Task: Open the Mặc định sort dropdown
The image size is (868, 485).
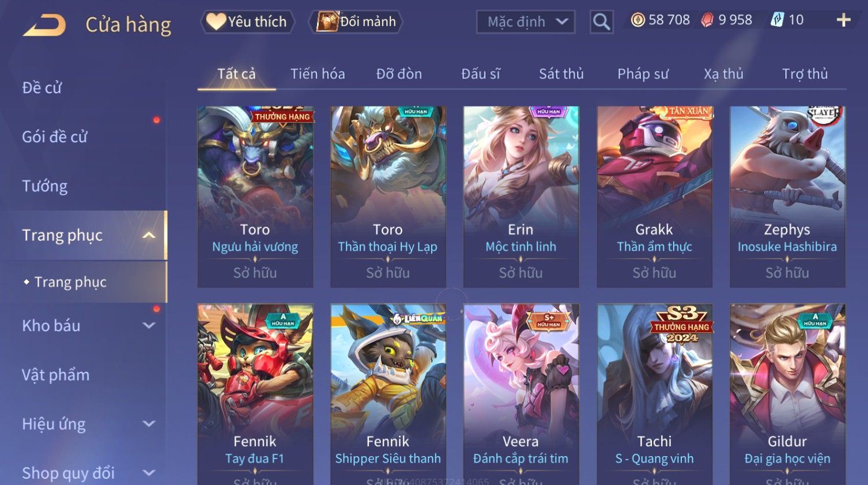Action: (x=526, y=22)
